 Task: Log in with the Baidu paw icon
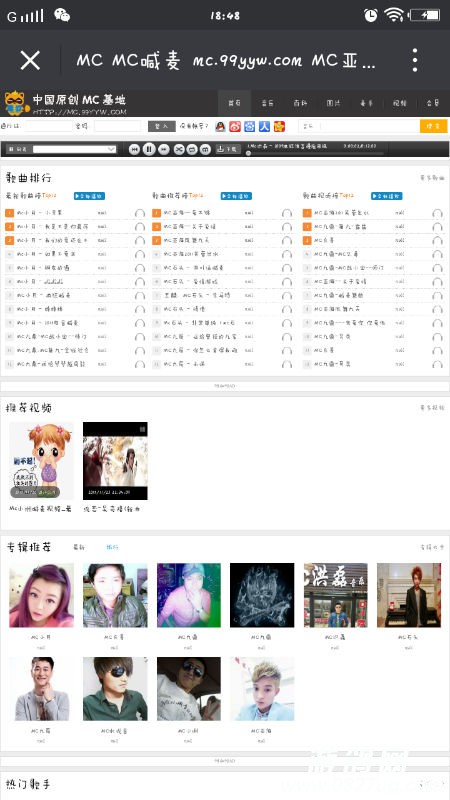click(x=249, y=126)
